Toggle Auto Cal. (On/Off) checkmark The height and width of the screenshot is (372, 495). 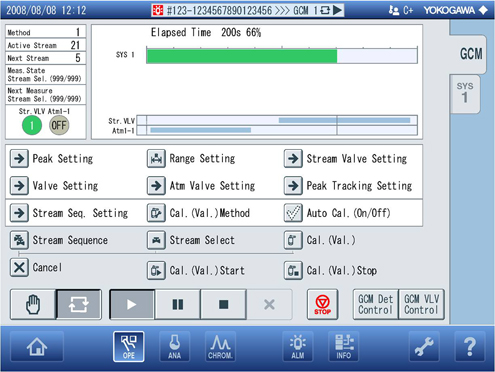pos(293,213)
